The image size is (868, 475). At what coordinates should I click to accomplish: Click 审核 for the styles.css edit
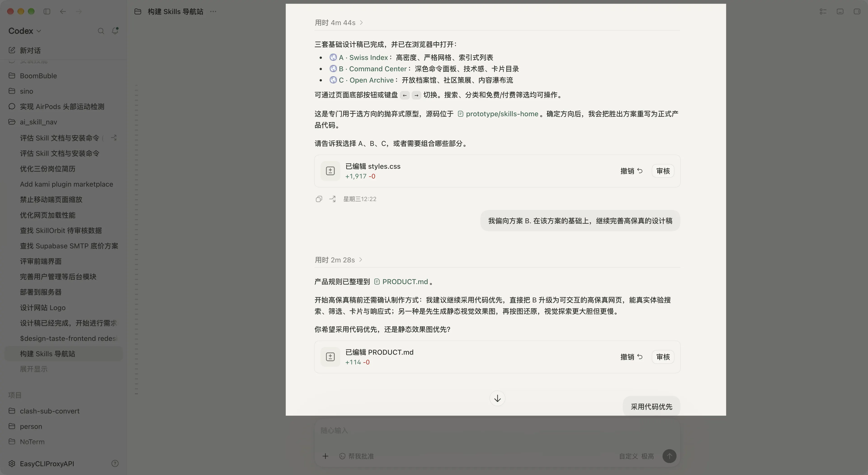(x=663, y=171)
